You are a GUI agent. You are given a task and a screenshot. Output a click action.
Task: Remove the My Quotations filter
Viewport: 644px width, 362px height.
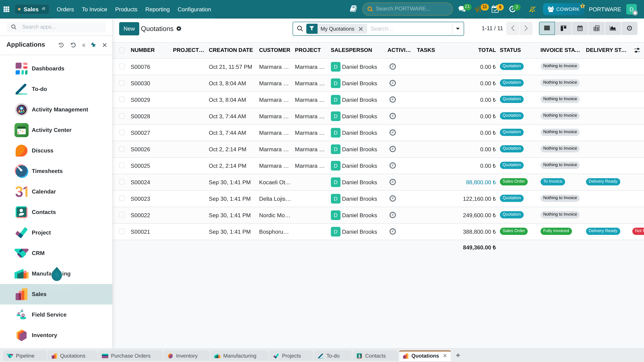[361, 29]
